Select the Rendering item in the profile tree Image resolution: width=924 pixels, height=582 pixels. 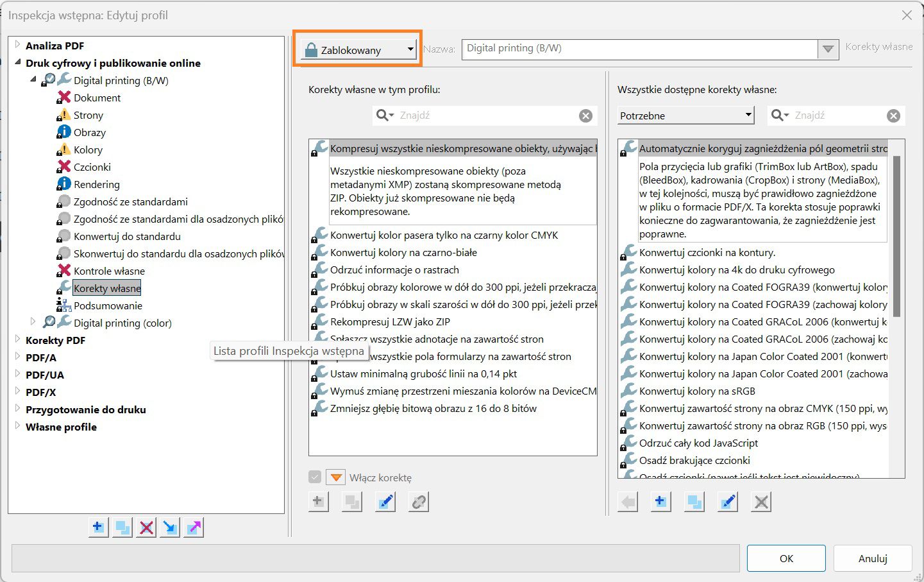(97, 184)
